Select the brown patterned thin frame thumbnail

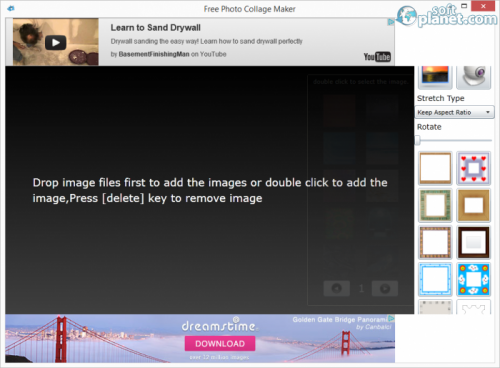point(435,242)
